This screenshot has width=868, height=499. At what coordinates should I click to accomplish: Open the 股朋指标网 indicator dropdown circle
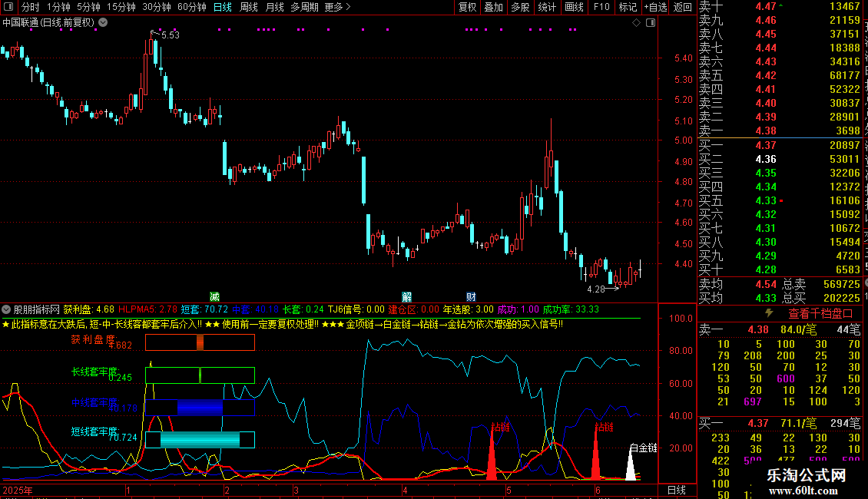[6, 310]
